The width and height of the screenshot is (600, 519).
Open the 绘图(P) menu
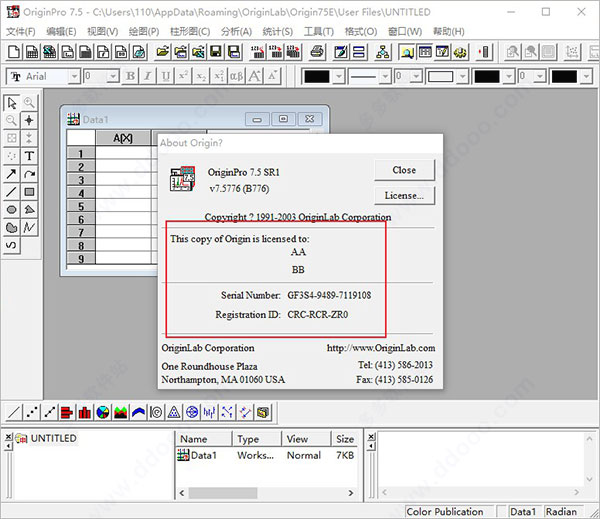(144, 31)
